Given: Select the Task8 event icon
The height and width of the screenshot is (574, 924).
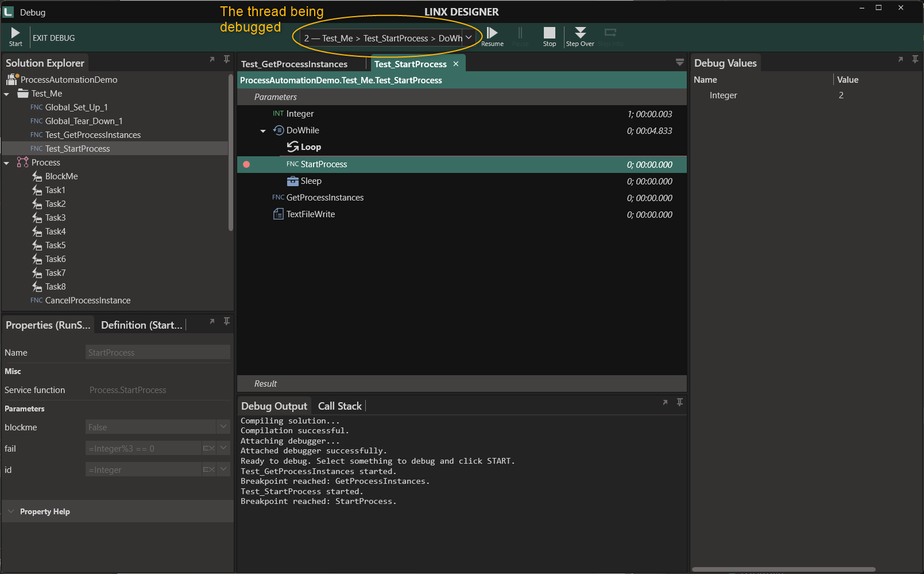Looking at the screenshot, I should [37, 287].
